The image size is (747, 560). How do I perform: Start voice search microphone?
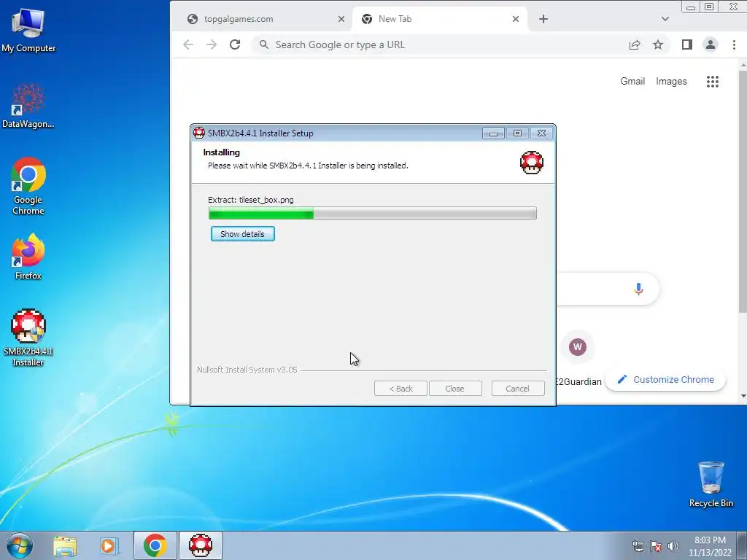639,289
